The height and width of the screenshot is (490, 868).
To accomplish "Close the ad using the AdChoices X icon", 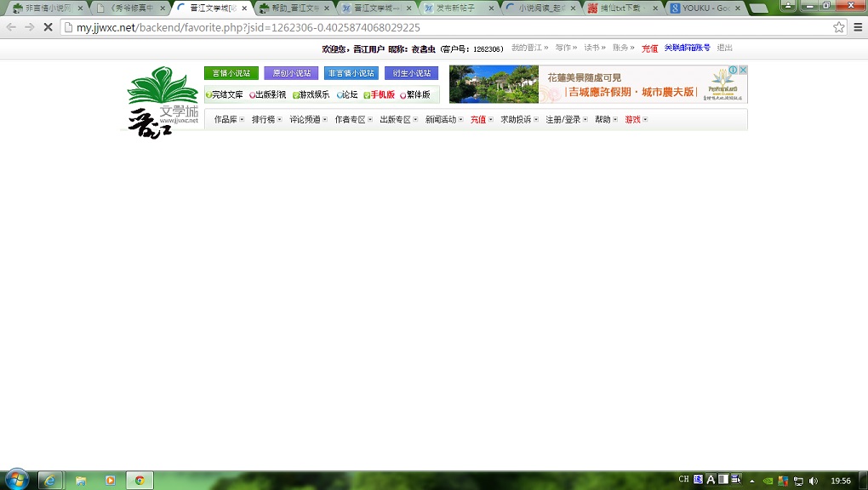I will pyautogui.click(x=743, y=70).
